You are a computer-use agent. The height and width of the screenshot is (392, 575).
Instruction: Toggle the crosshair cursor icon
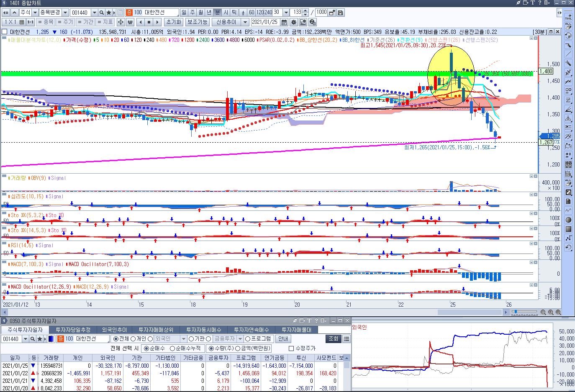tap(121, 22)
